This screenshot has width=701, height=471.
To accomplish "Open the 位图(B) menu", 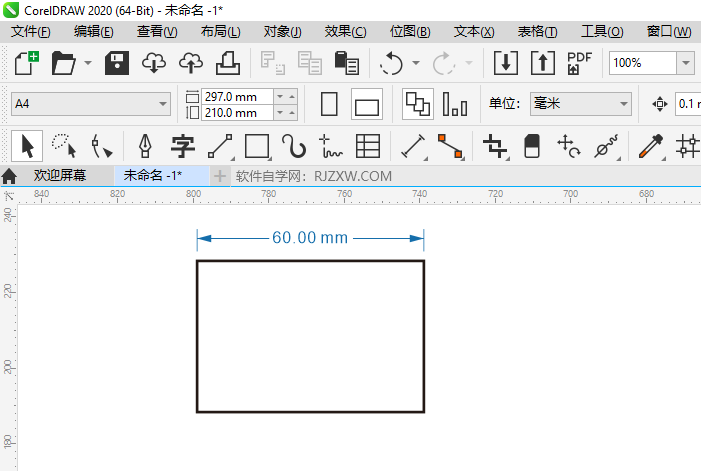I will [x=410, y=32].
